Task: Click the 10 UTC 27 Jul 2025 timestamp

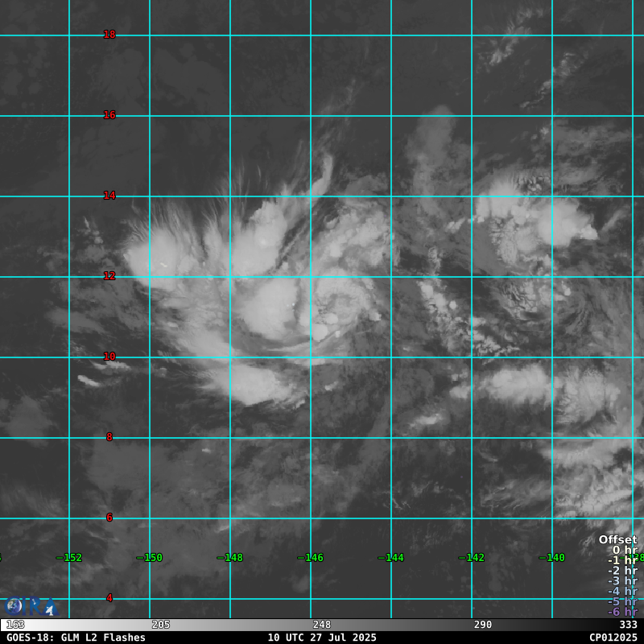Action: click(x=322, y=638)
